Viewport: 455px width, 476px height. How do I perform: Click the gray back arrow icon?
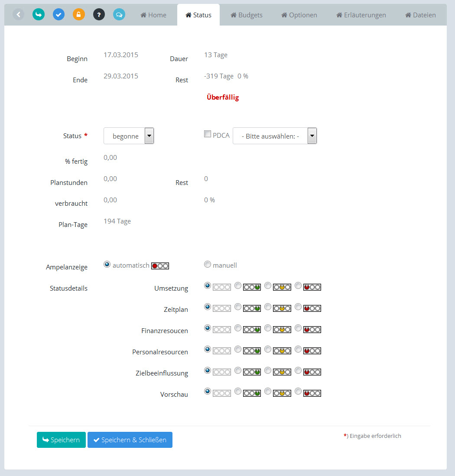click(x=18, y=14)
